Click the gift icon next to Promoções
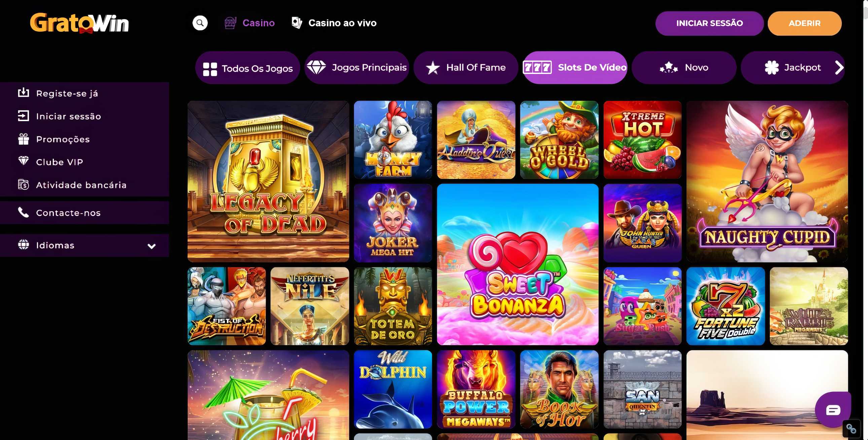This screenshot has height=440, width=868. (24, 139)
